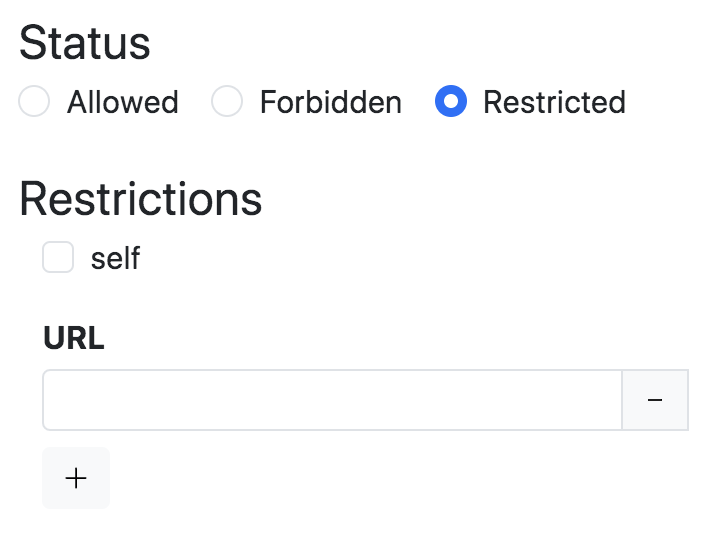The image size is (726, 552).
Task: Select the Restricted radio button
Action: tap(451, 102)
